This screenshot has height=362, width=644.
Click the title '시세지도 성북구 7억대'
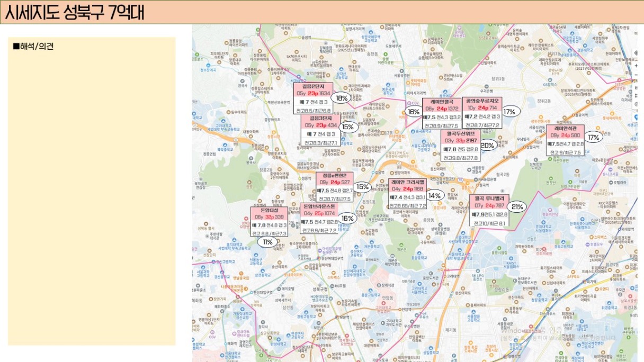point(74,12)
